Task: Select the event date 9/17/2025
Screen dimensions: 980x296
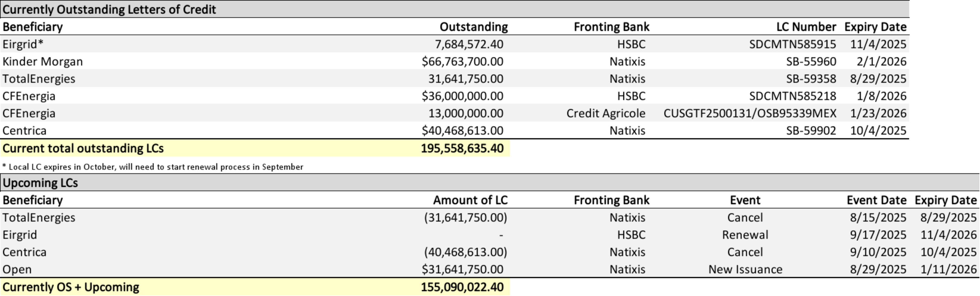Action: click(x=878, y=235)
